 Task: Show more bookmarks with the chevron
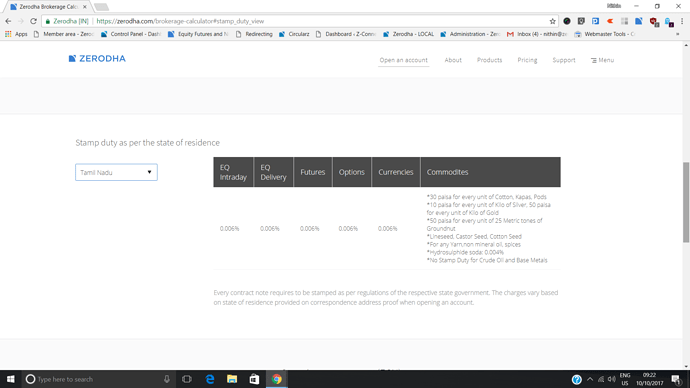[678, 34]
